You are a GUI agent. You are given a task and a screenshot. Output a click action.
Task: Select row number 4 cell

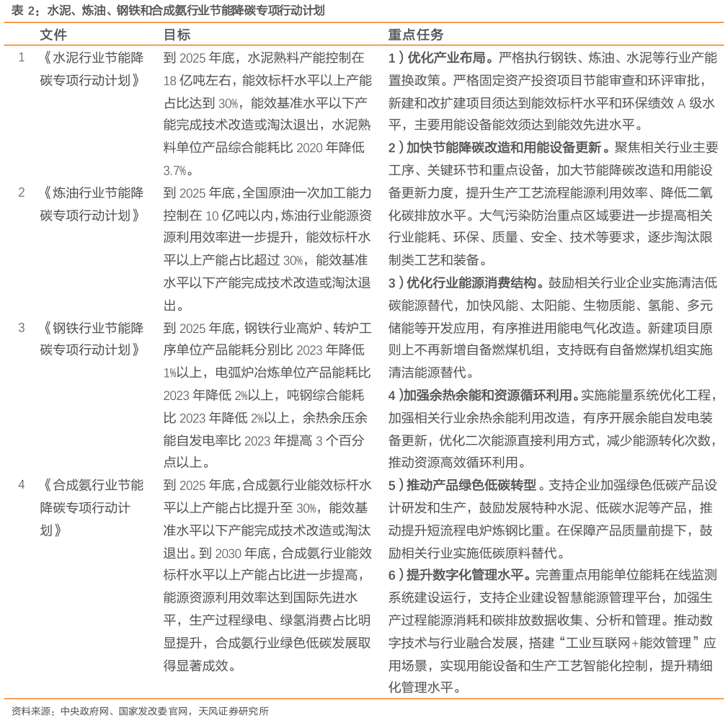(22, 485)
